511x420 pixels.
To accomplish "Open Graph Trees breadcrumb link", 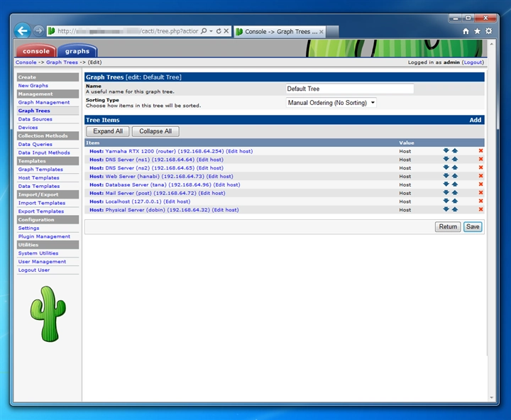I will (62, 62).
